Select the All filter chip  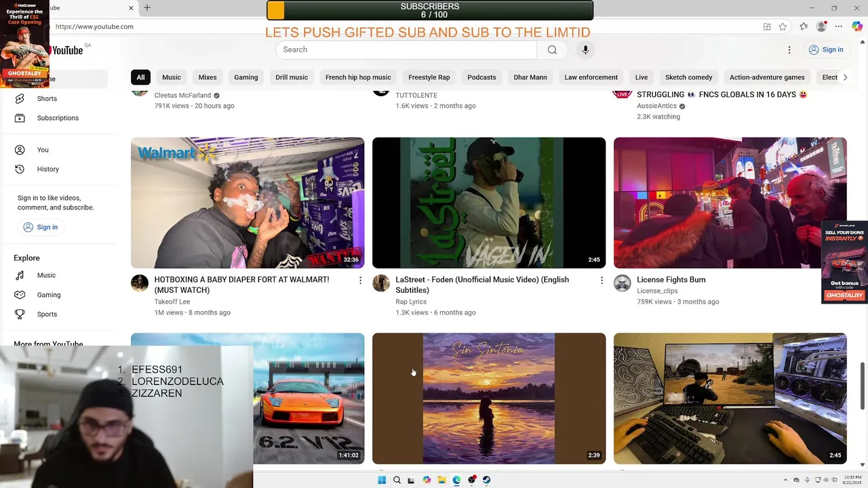(140, 77)
